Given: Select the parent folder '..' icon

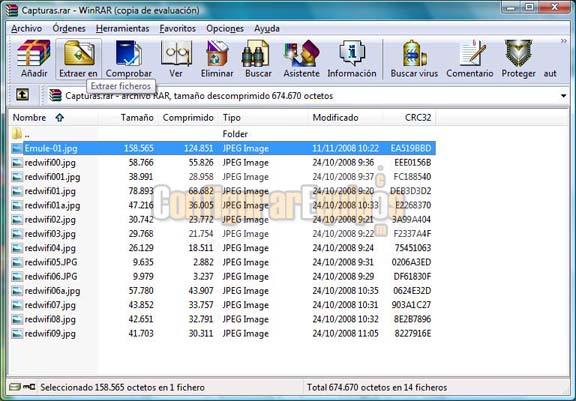Looking at the screenshot, I should pyautogui.click(x=17, y=134).
